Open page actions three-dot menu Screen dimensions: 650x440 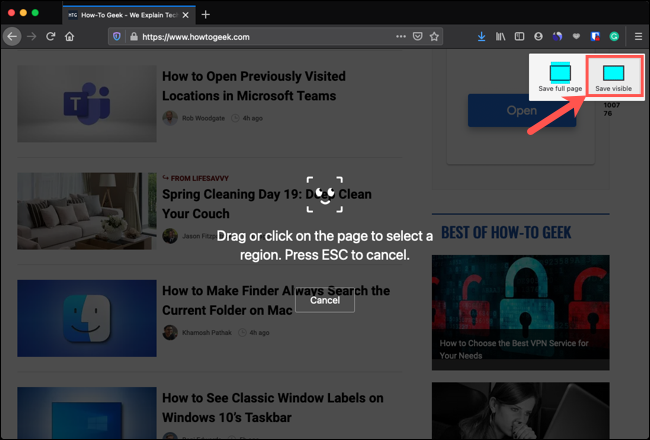point(401,37)
